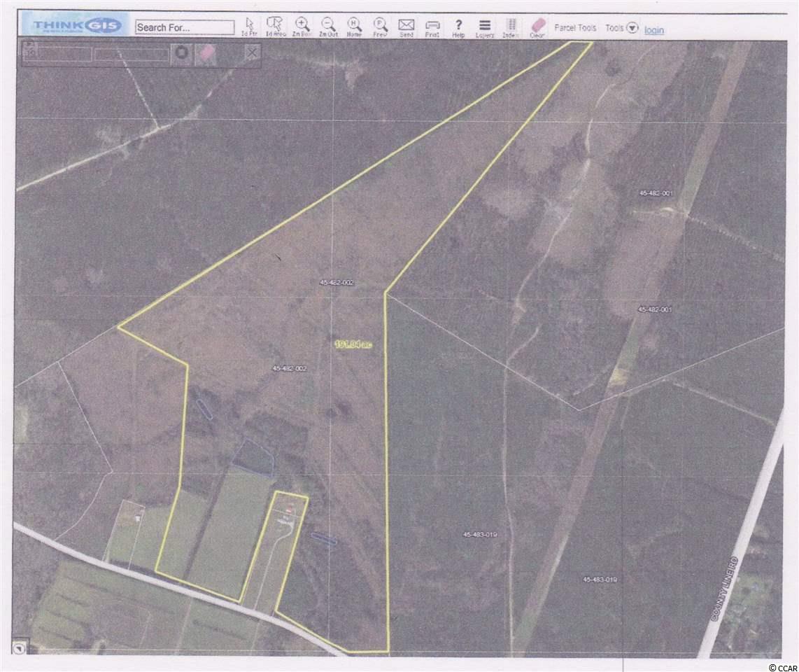799x672 pixels.
Task: Clear selection with pink eraser in main toolbar
Action: pos(537,27)
